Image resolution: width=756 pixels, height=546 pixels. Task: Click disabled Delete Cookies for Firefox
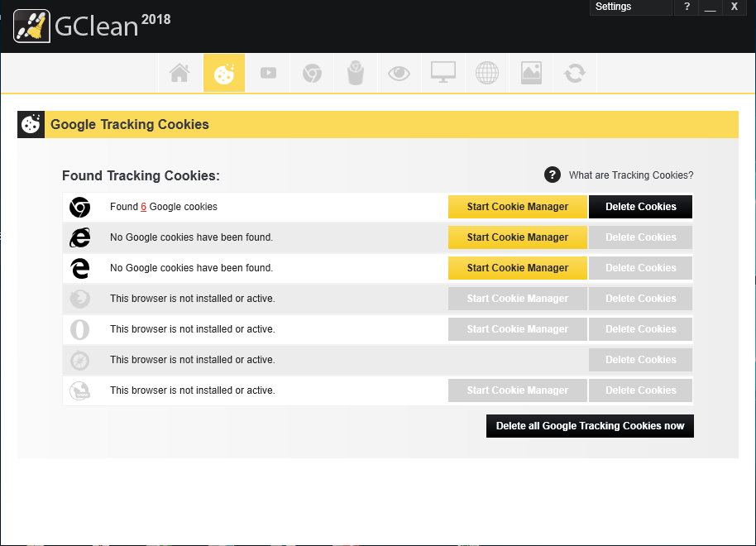[x=641, y=299]
